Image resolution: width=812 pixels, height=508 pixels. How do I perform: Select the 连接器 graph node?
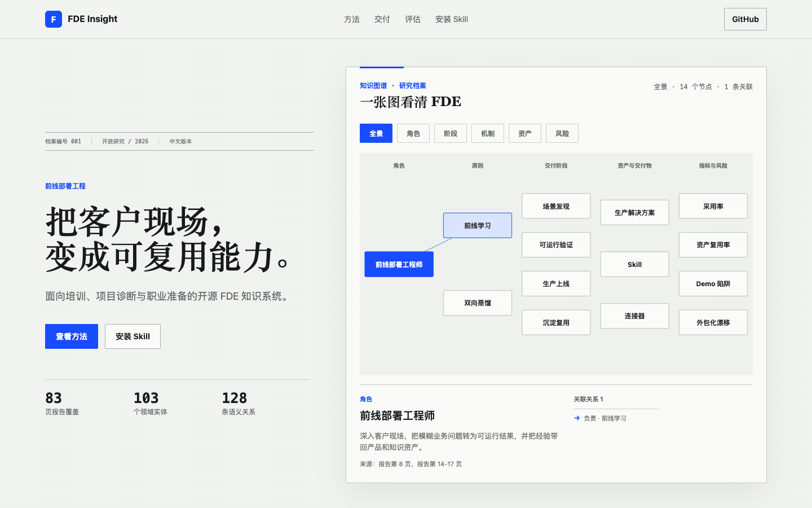pos(635,316)
